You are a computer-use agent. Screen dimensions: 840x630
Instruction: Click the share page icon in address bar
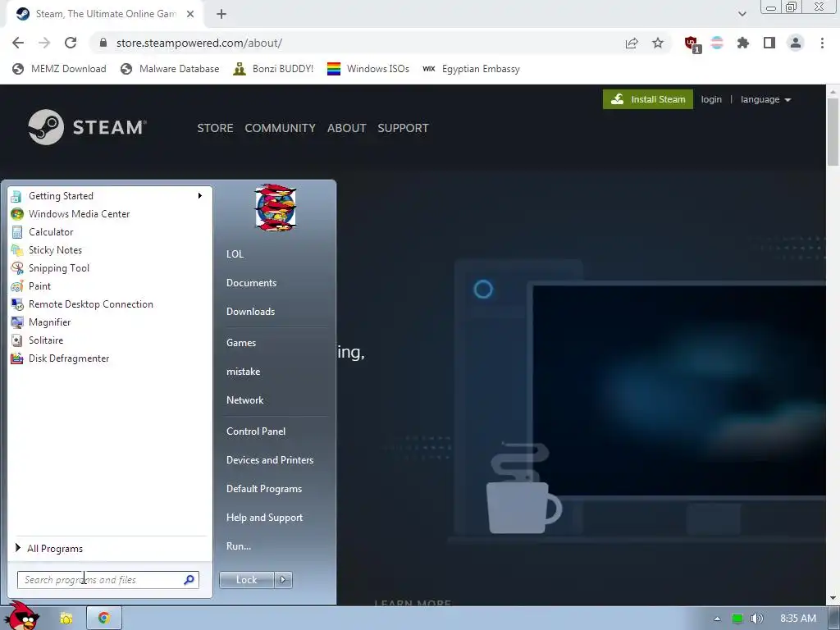[x=632, y=43]
